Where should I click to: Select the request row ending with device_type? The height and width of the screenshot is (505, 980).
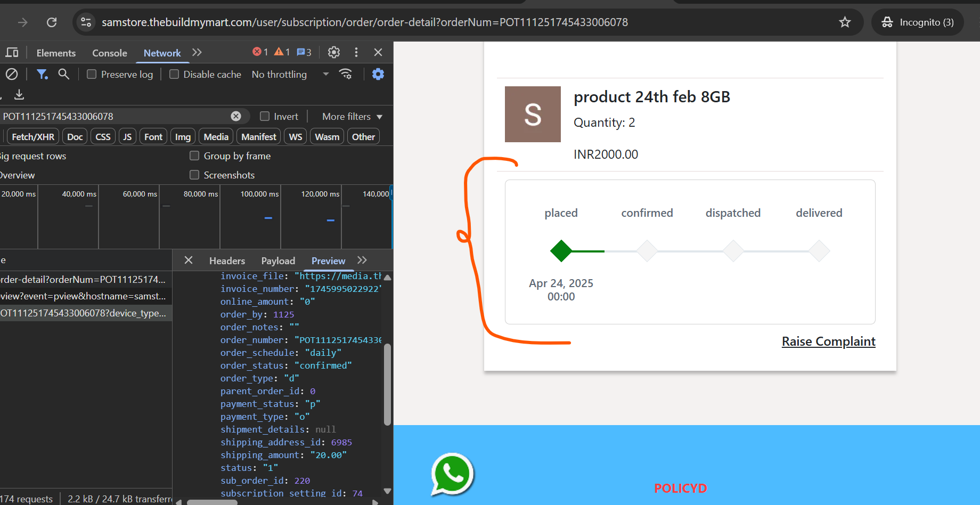(x=86, y=313)
